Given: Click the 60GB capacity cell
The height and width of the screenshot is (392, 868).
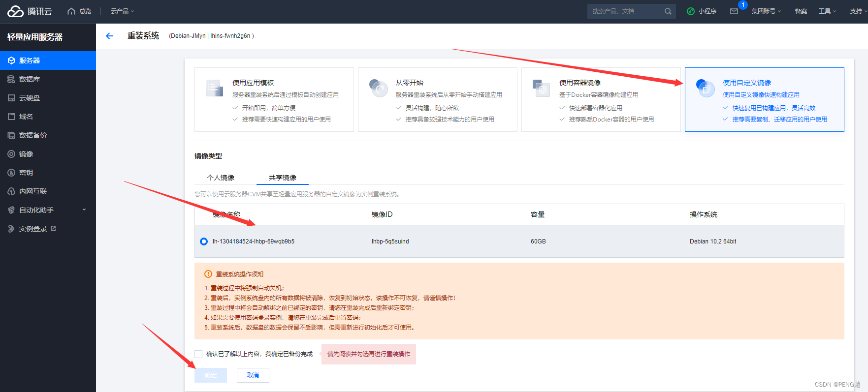Looking at the screenshot, I should pos(538,241).
